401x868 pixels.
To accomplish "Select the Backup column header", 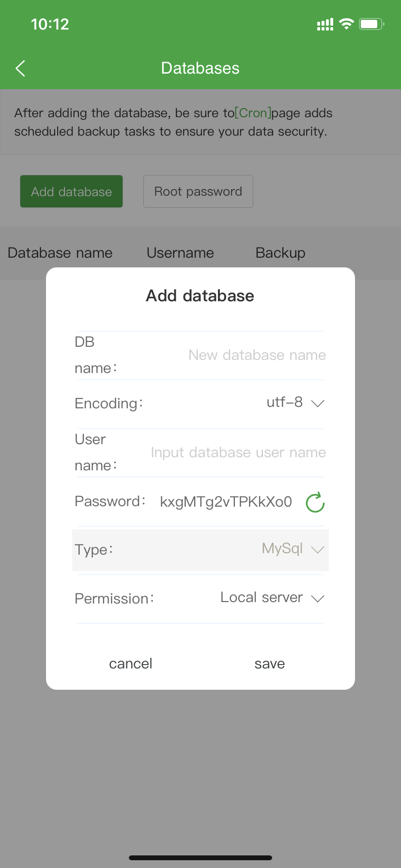I will [280, 253].
